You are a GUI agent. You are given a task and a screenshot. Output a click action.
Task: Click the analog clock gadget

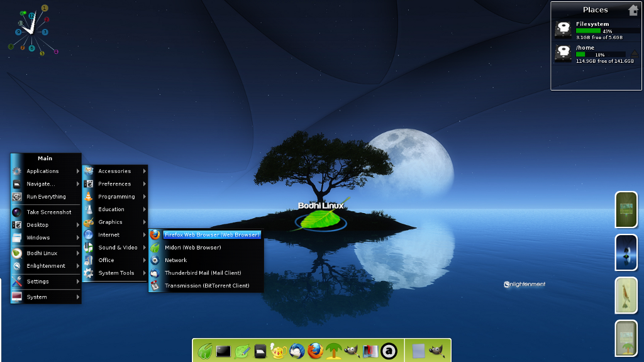(32, 31)
